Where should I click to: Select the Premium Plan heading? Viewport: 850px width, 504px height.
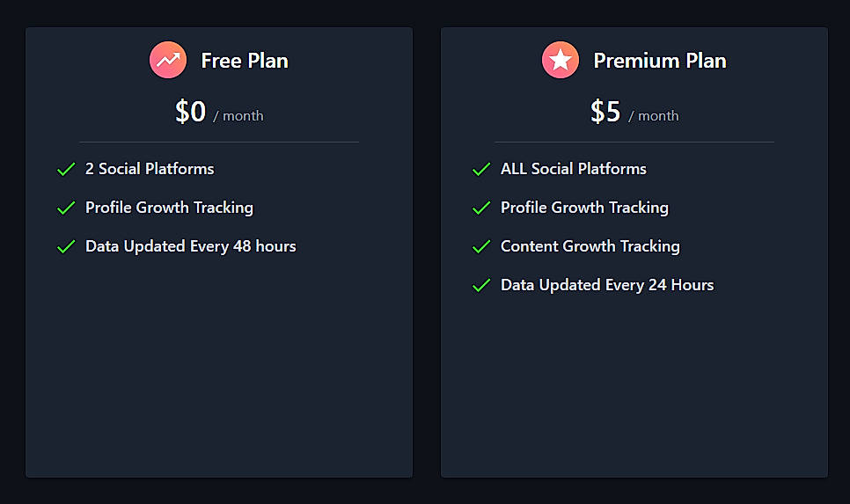660,61
